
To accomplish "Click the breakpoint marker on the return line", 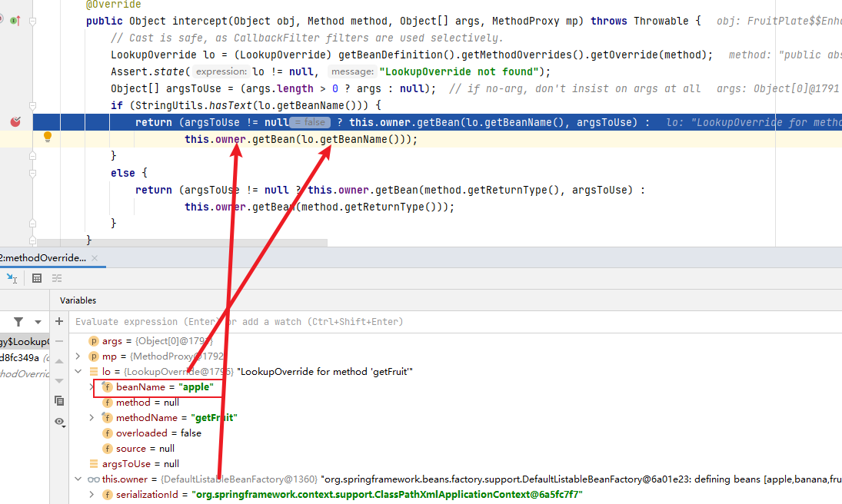I will point(15,122).
